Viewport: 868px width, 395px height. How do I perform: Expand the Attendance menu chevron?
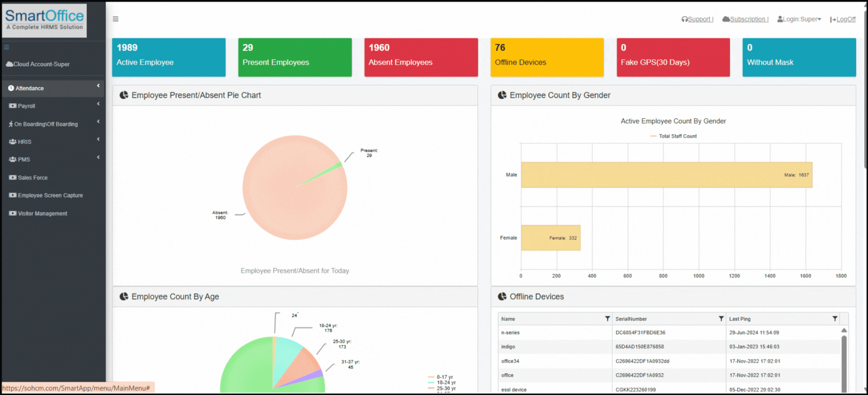pyautogui.click(x=98, y=85)
